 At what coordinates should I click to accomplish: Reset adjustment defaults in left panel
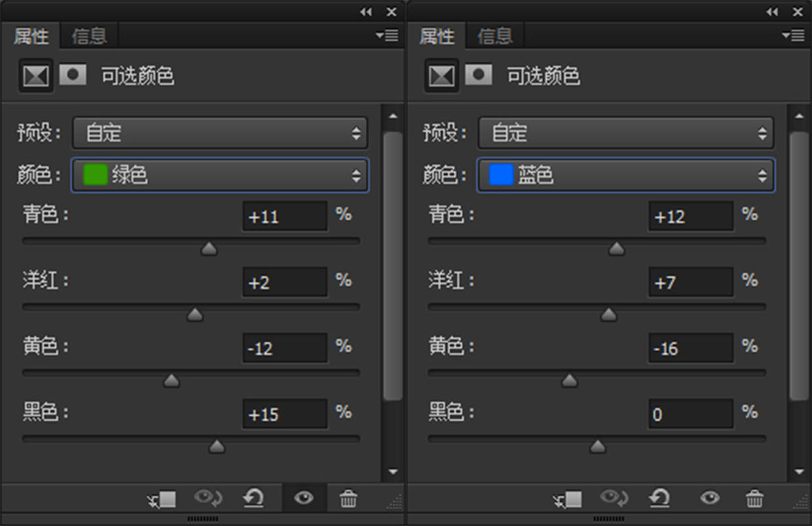(x=253, y=499)
